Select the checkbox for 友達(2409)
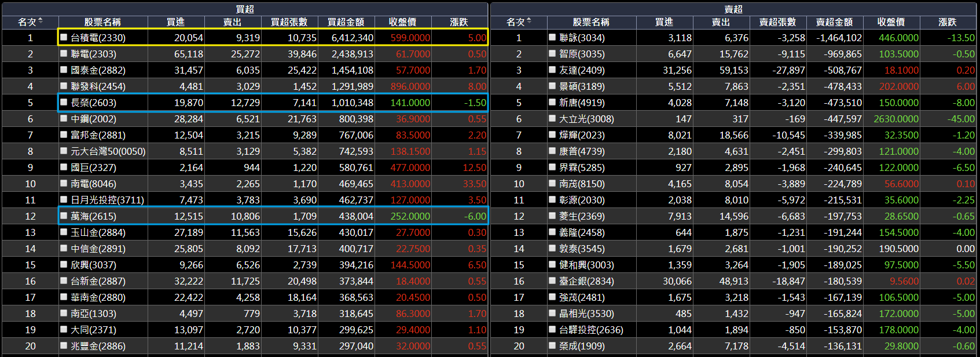This screenshot has height=357, width=980. (552, 70)
